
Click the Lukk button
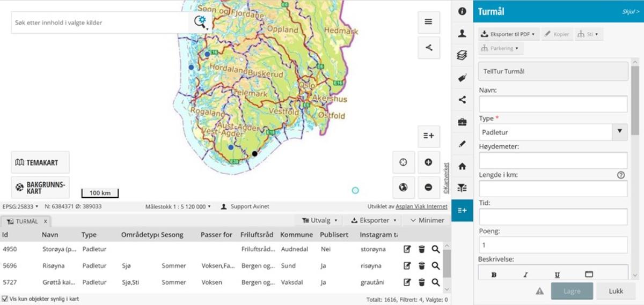coord(616,291)
